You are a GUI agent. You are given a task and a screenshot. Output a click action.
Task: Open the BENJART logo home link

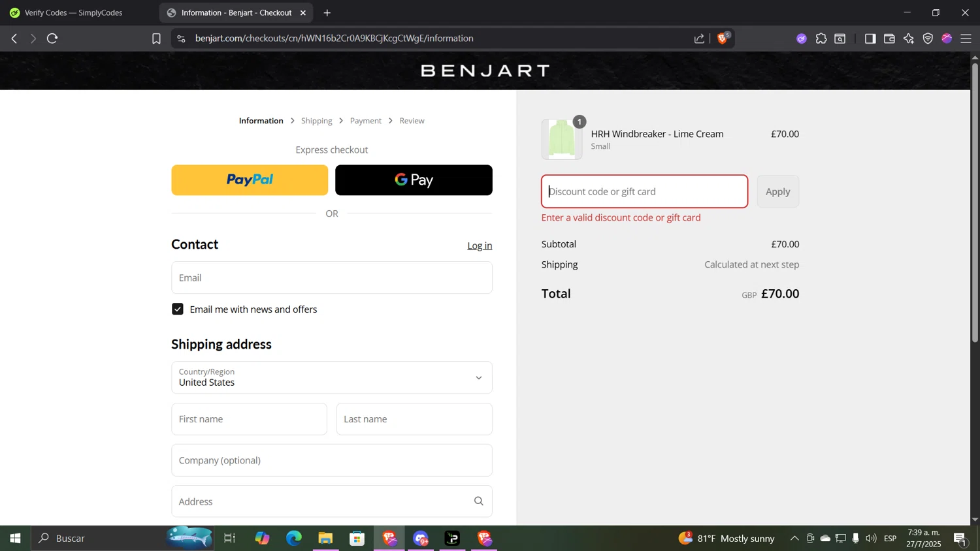tap(485, 71)
